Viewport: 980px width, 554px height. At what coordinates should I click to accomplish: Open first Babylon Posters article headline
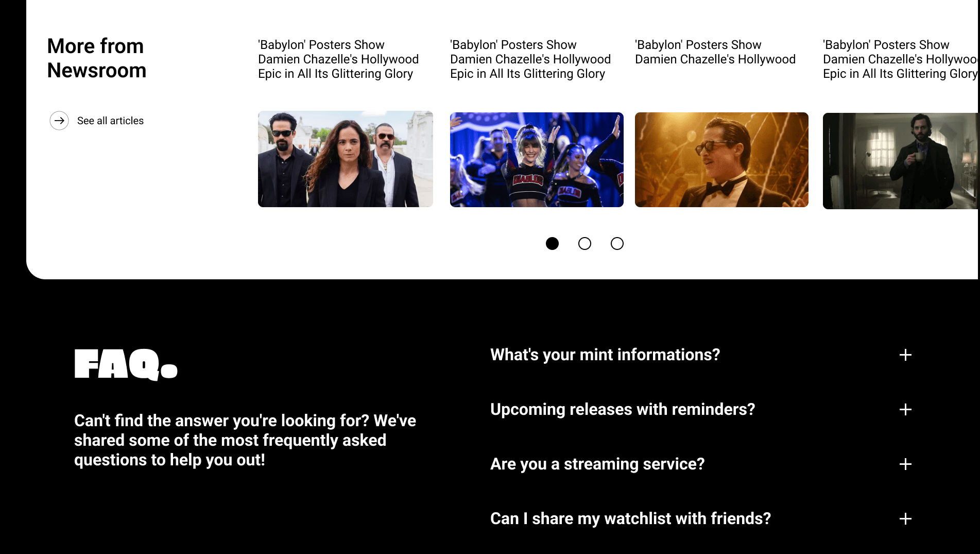point(338,59)
